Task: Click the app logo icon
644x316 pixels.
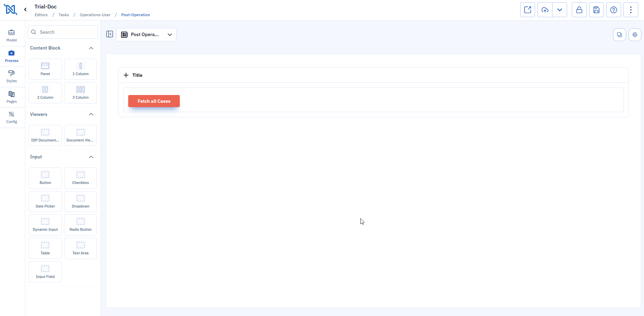Action: 10,9
